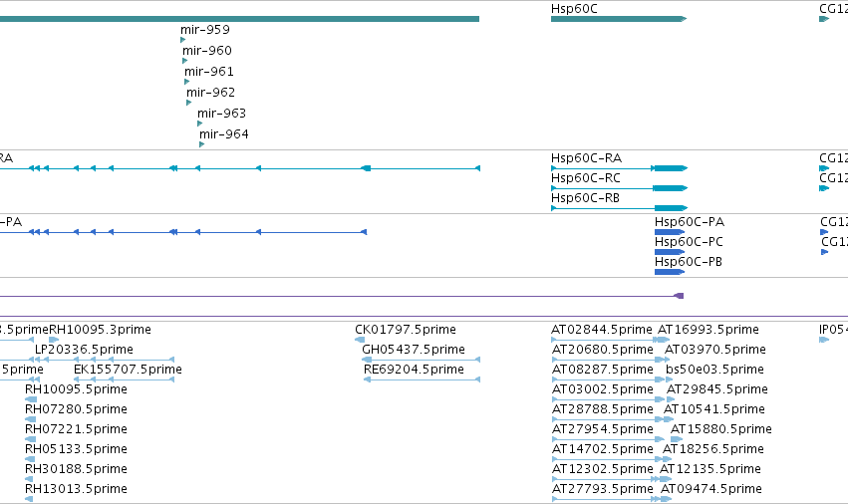Select the Hsp60C gene bar
The width and height of the screenshot is (848, 504).
[619, 19]
